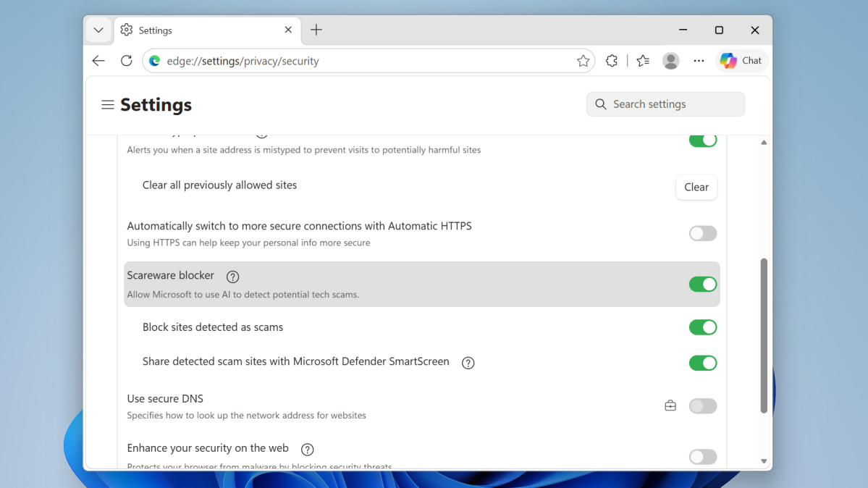Click 'Clear all previously allowed sites' label
Viewport: 868px width, 488px height.
point(220,185)
